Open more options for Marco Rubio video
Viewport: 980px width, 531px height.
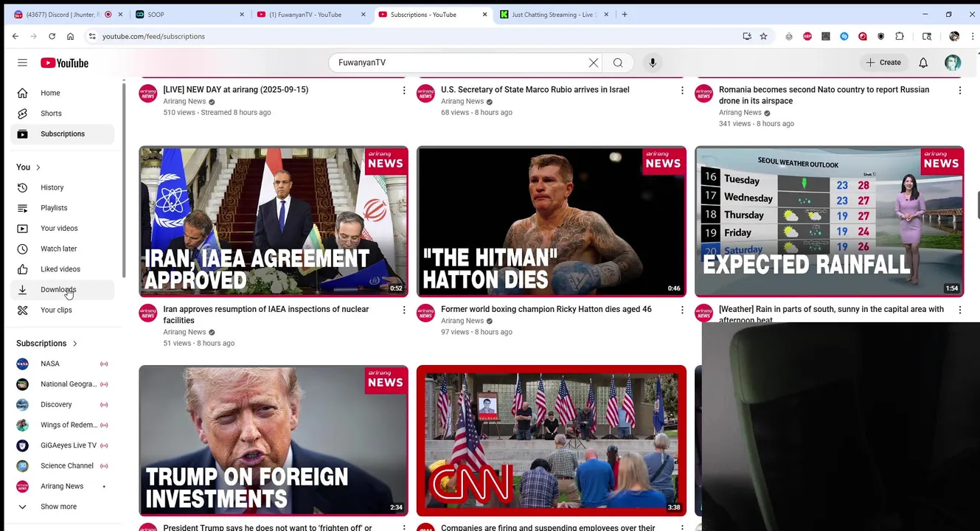[682, 90]
